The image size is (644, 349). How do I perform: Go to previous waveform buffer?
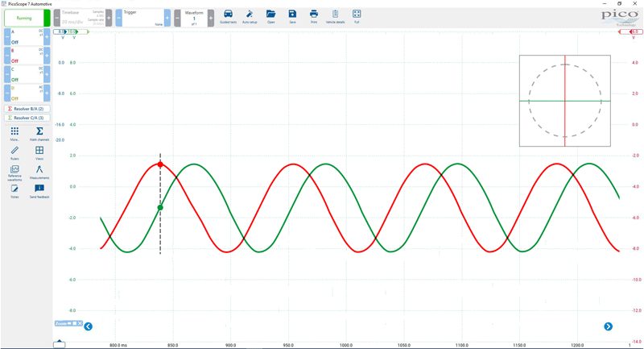pos(177,18)
